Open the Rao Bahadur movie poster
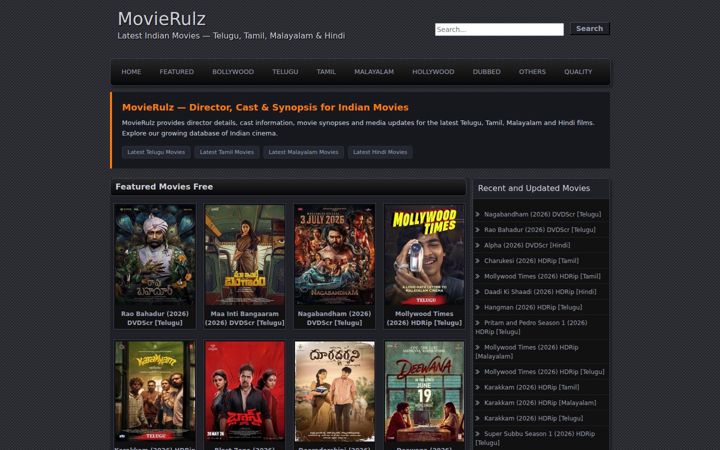This screenshot has width=720, height=450. tap(155, 255)
